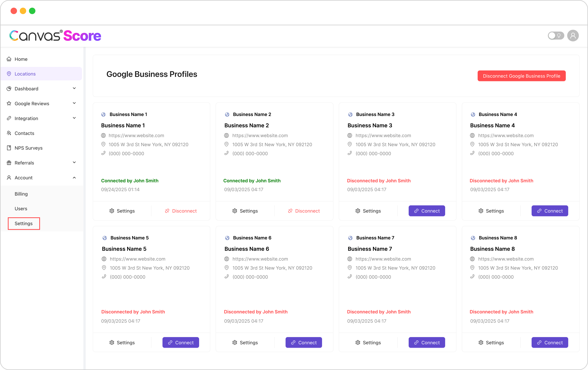Click the phone icon in Business Name 4 card
Image resolution: width=588 pixels, height=370 pixels.
[472, 153]
